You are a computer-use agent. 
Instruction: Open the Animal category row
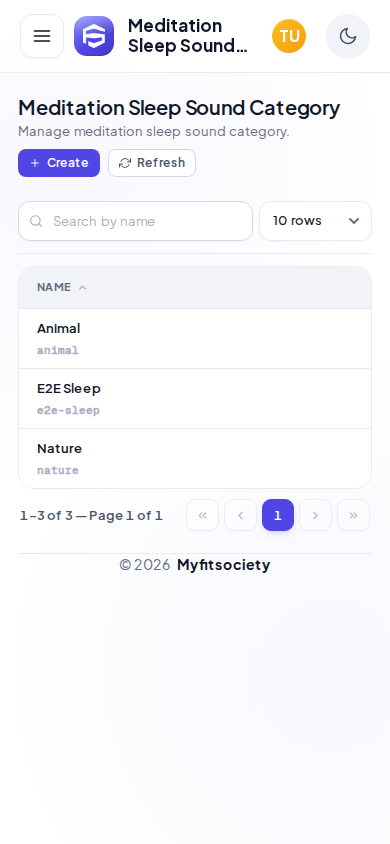click(195, 339)
